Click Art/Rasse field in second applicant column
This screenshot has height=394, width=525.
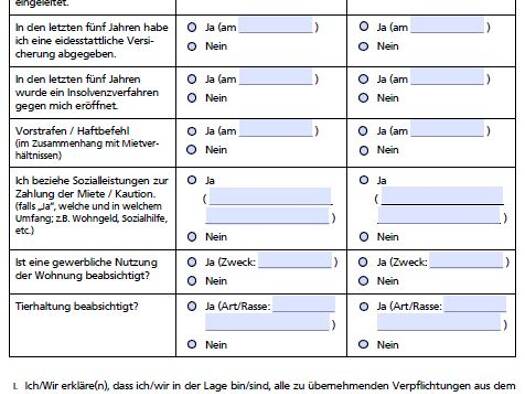475,304
